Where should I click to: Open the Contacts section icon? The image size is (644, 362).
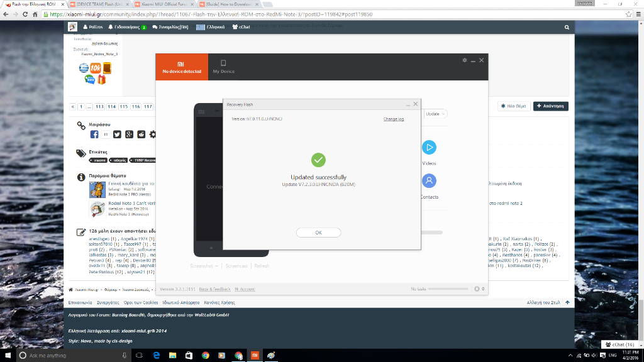tap(429, 181)
